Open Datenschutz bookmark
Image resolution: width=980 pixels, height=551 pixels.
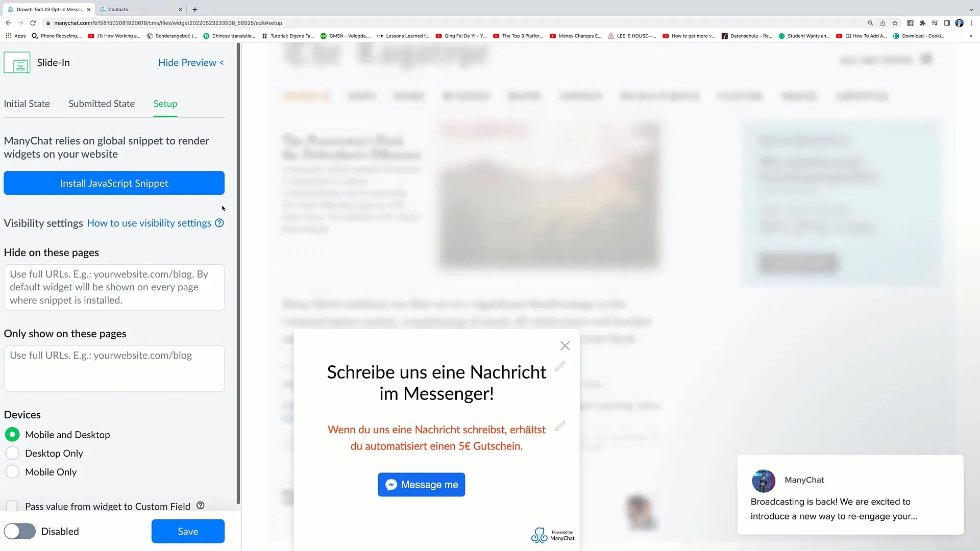(747, 36)
